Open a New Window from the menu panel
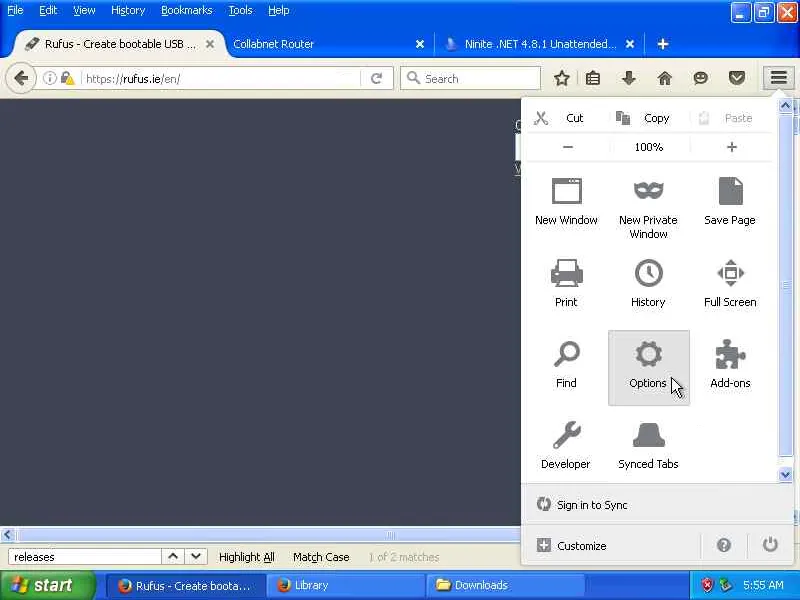This screenshot has width=800, height=600. pos(566,202)
